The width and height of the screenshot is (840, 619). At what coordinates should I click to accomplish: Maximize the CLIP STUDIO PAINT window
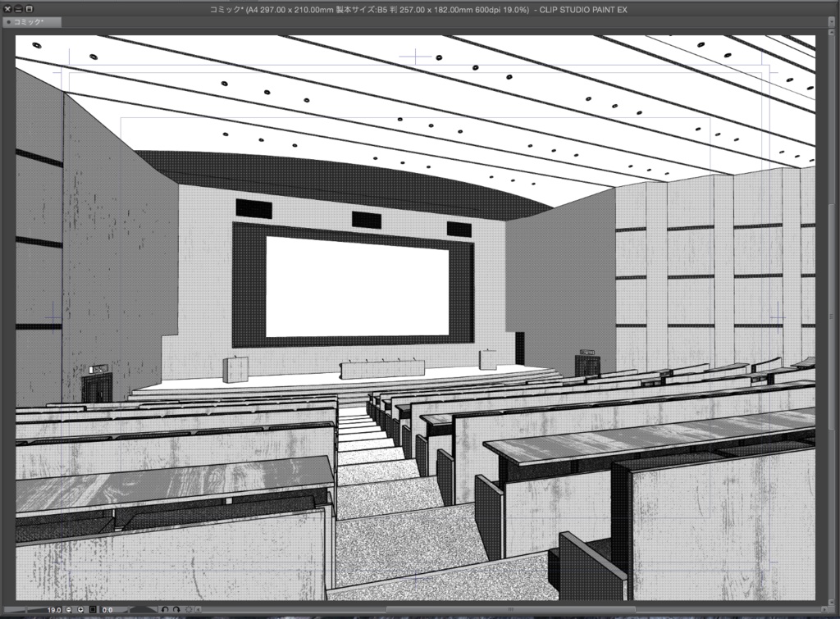(x=29, y=9)
